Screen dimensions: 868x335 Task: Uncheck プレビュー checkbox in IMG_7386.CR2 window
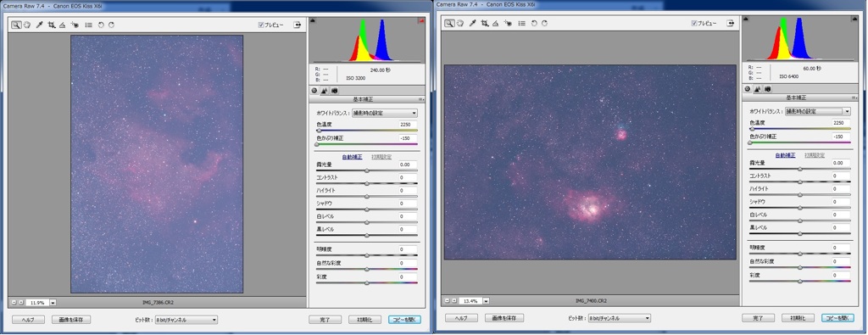pos(261,25)
